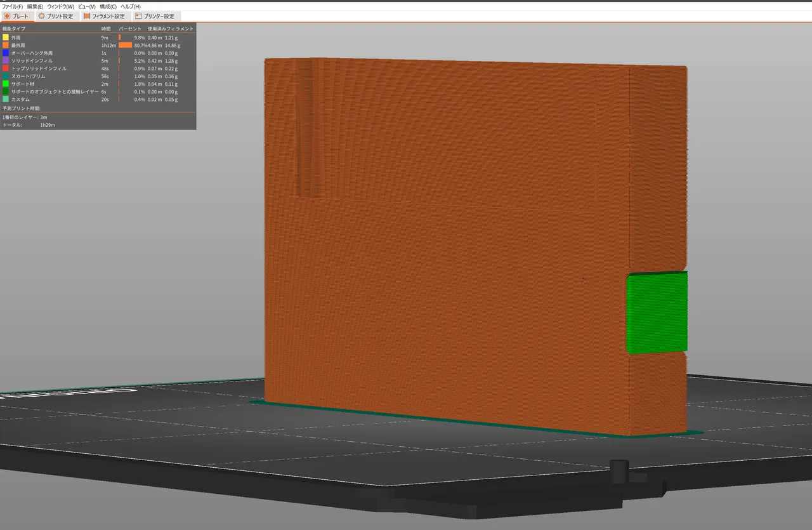The width and height of the screenshot is (812, 530).
Task: Click the blue オーバーハング外周 color square
Action: click(x=6, y=53)
